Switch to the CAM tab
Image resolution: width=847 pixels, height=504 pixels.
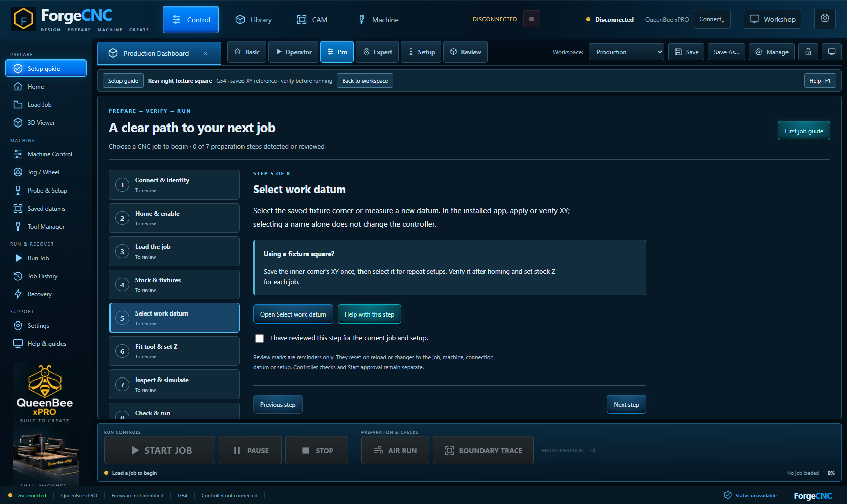tap(312, 20)
